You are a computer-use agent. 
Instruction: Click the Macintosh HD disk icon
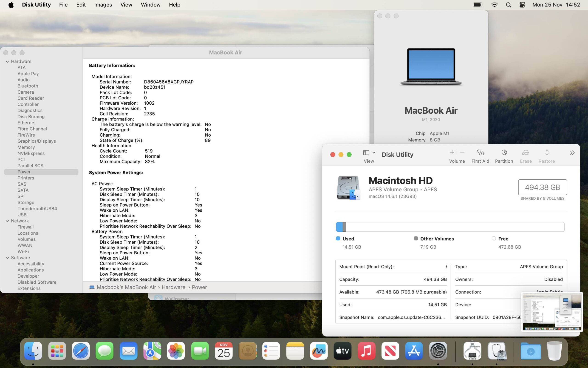(348, 188)
